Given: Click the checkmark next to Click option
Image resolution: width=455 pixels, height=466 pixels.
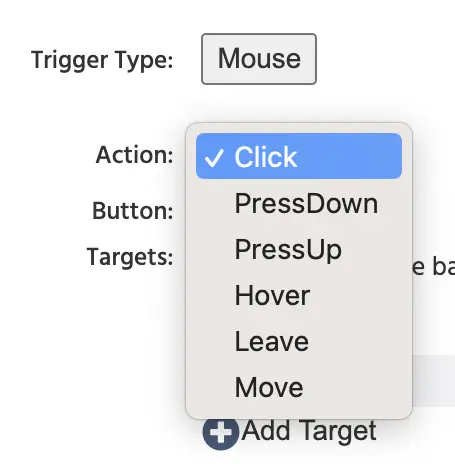Looking at the screenshot, I should (214, 158).
